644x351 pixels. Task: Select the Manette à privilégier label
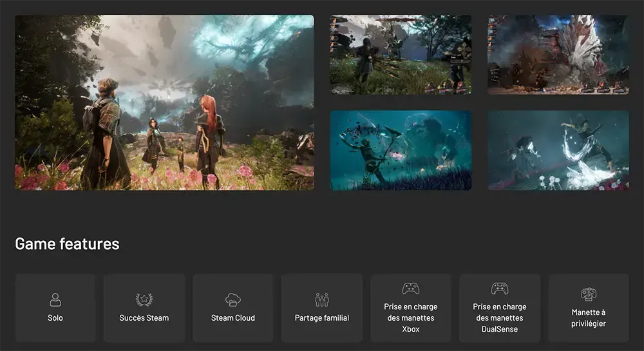[588, 318]
